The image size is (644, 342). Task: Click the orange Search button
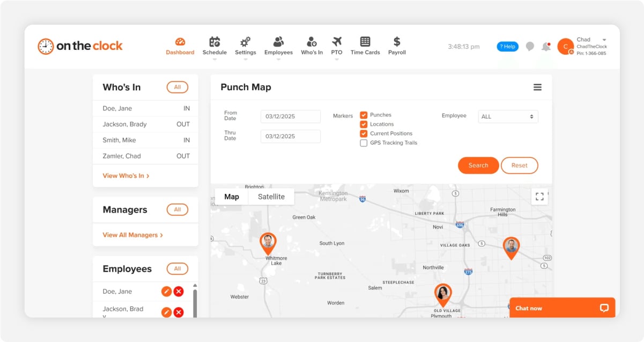pyautogui.click(x=478, y=165)
